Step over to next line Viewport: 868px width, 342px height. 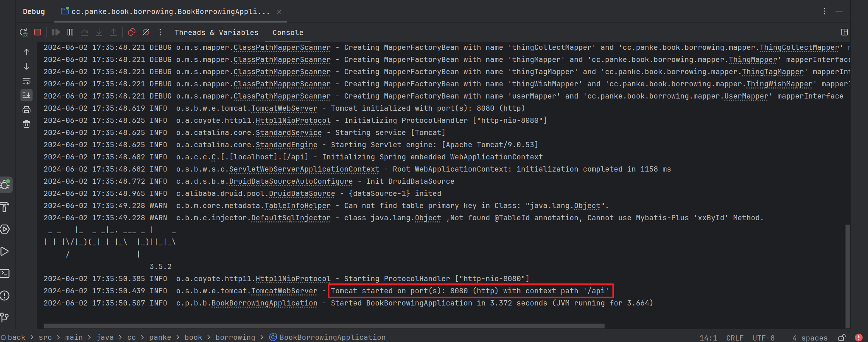pos(85,32)
